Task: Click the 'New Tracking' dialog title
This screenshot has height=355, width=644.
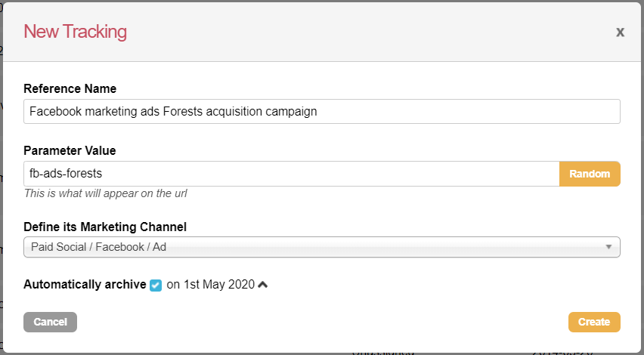Action: pos(75,32)
